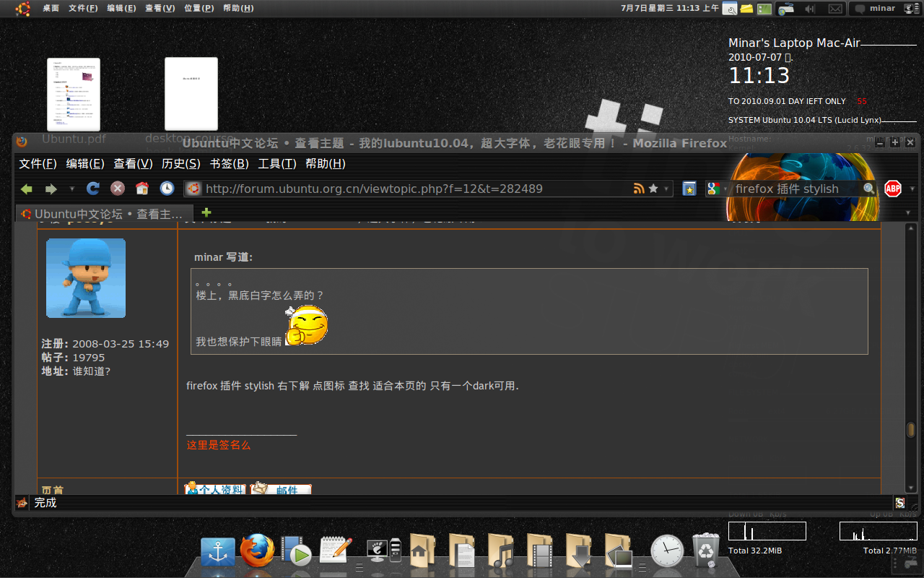Expand the address bar history dropdown
Image resolution: width=924 pixels, height=578 pixels.
click(666, 189)
